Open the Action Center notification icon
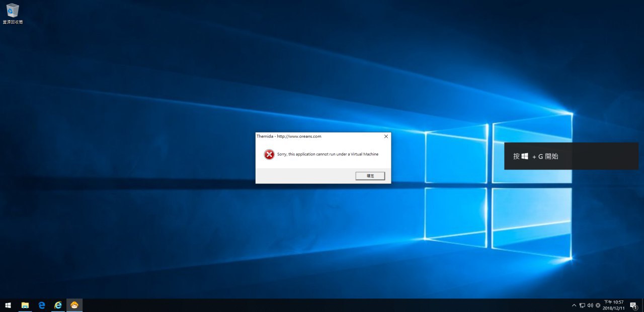This screenshot has width=644, height=312. pyautogui.click(x=633, y=305)
